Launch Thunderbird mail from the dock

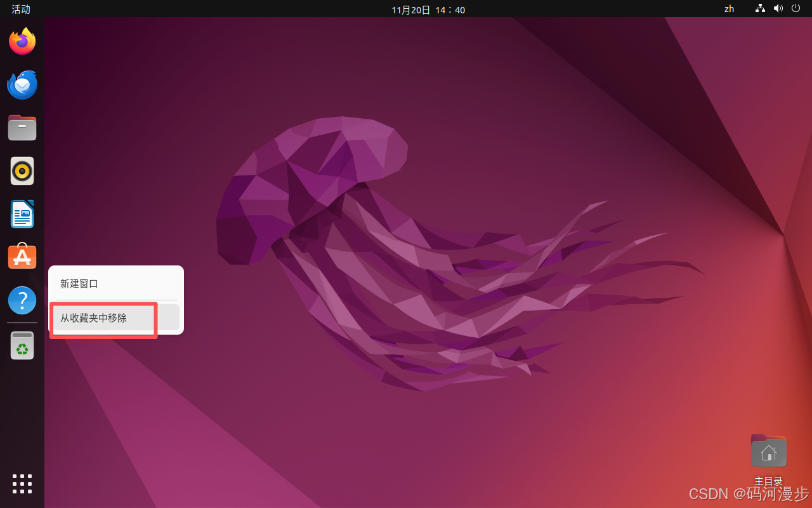point(22,84)
